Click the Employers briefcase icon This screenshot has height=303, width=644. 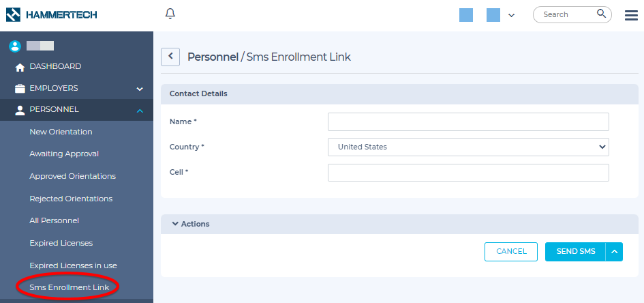[x=20, y=89]
